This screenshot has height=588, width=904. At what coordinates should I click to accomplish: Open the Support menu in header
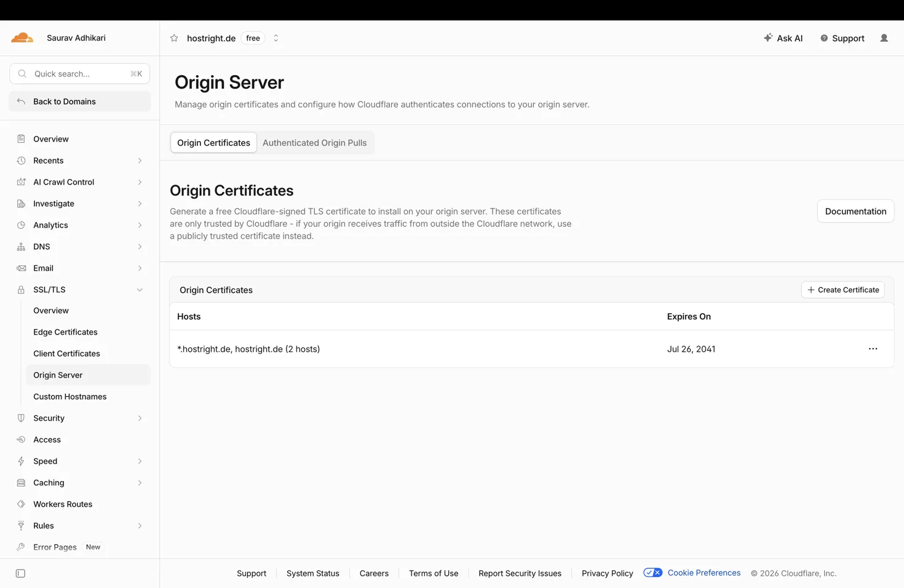click(x=842, y=38)
